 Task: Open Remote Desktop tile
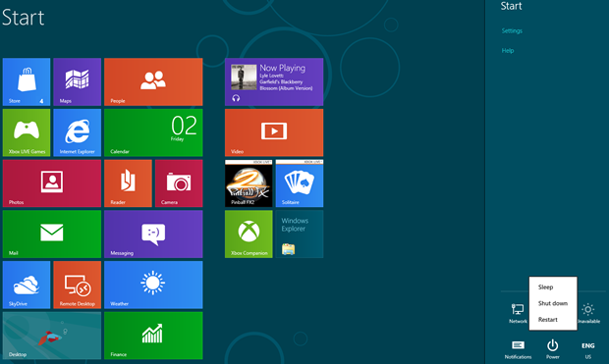coord(78,285)
